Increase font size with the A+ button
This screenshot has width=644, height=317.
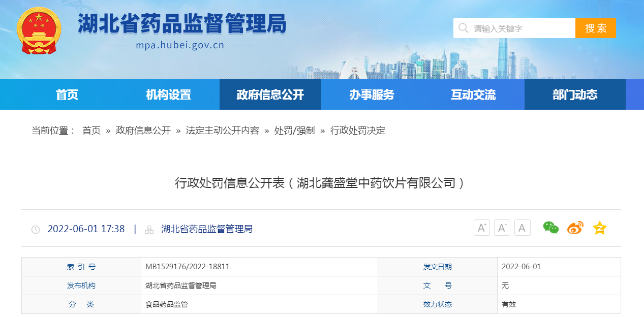pos(481,228)
